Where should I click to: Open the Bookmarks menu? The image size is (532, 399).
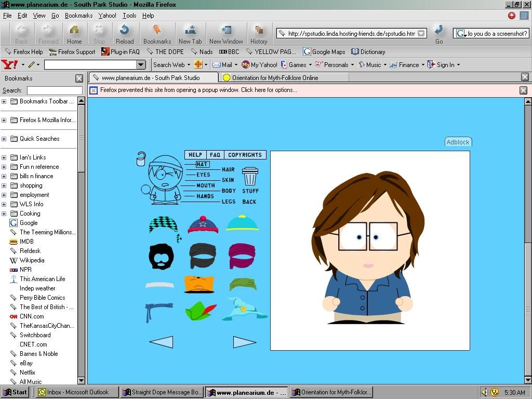click(78, 16)
